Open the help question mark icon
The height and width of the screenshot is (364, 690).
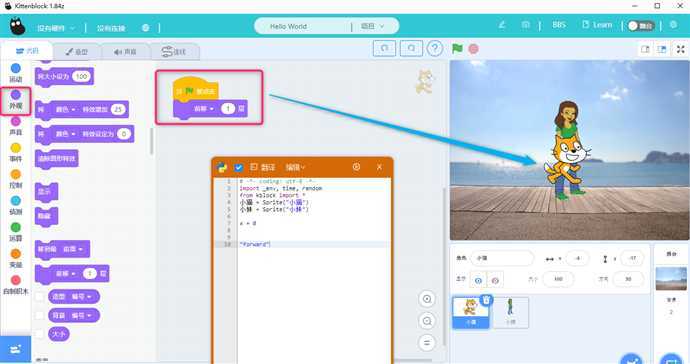[435, 48]
